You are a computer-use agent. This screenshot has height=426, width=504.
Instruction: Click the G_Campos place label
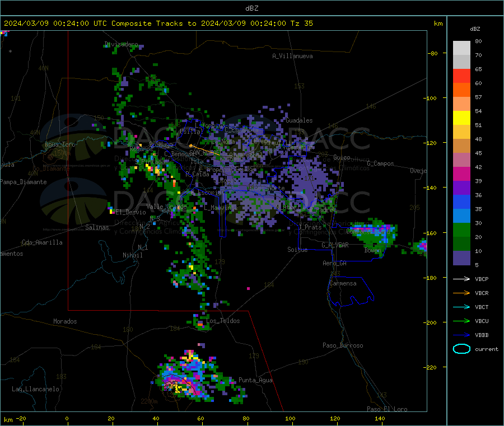tap(380, 163)
